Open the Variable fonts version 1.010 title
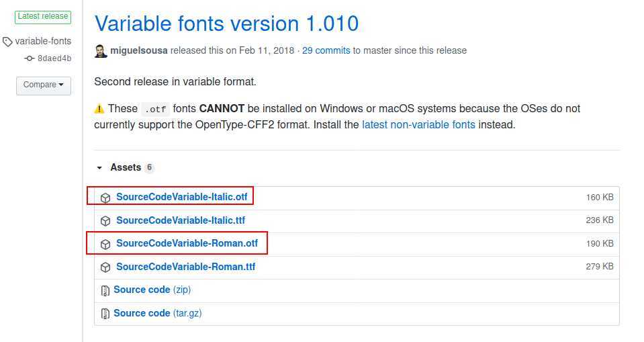644x342 pixels. point(226,24)
